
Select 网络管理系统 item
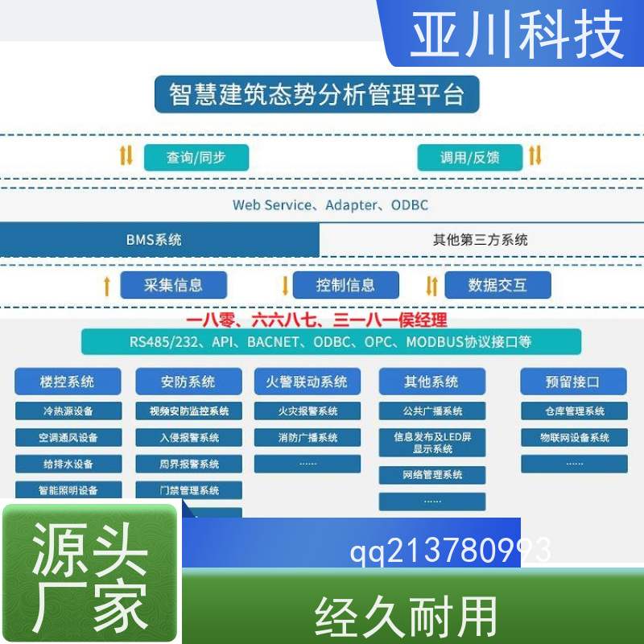pos(432,475)
